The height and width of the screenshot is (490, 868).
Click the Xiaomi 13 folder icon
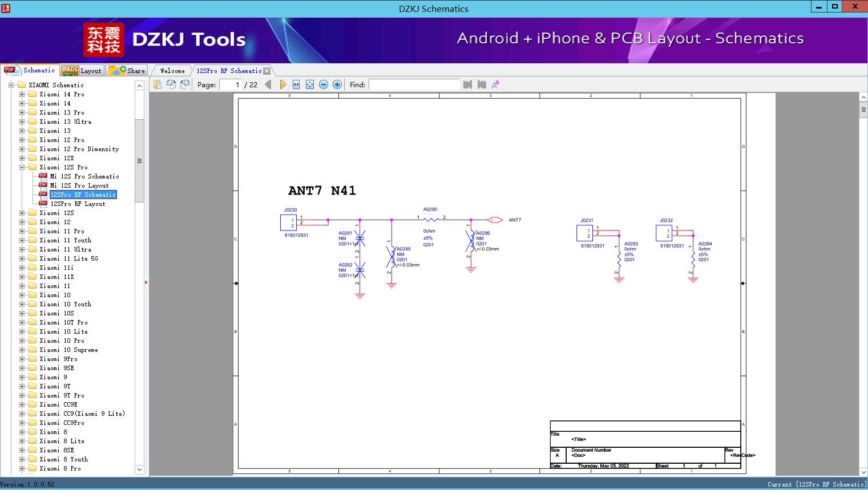[x=33, y=131]
